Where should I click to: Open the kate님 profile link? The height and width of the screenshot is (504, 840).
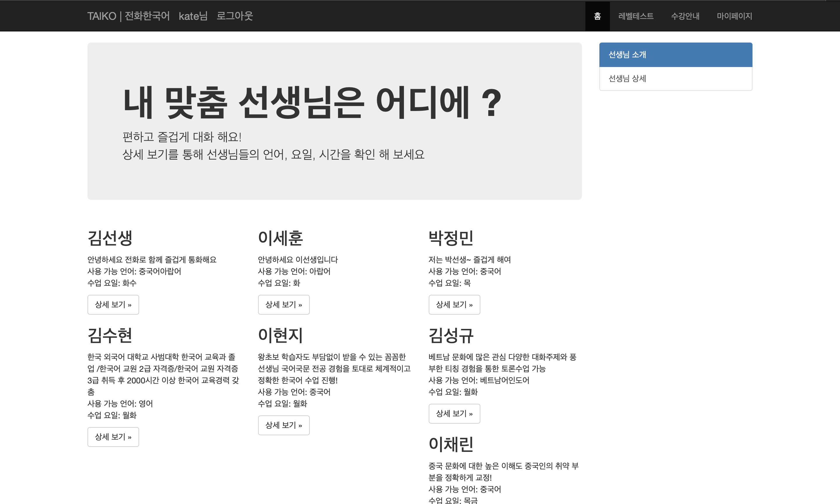pos(193,16)
